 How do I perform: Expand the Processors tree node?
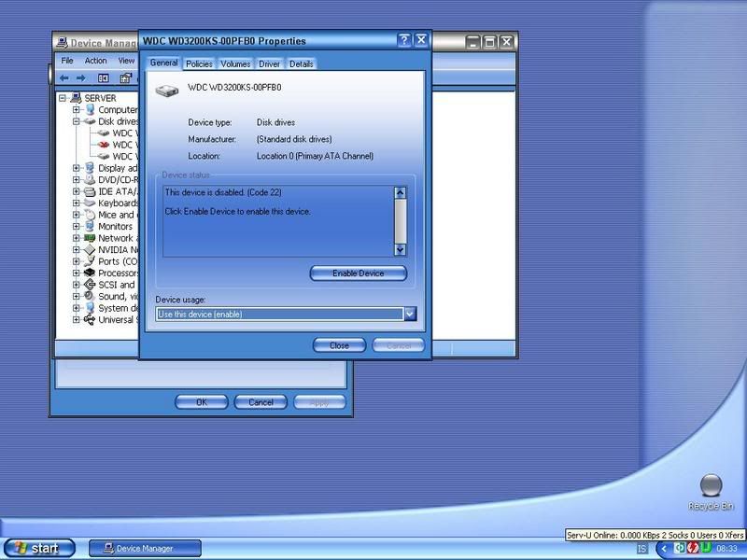pyautogui.click(x=77, y=273)
